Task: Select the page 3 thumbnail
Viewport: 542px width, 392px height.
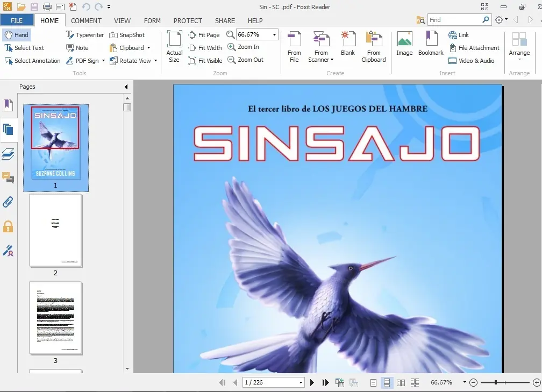Action: pos(56,318)
